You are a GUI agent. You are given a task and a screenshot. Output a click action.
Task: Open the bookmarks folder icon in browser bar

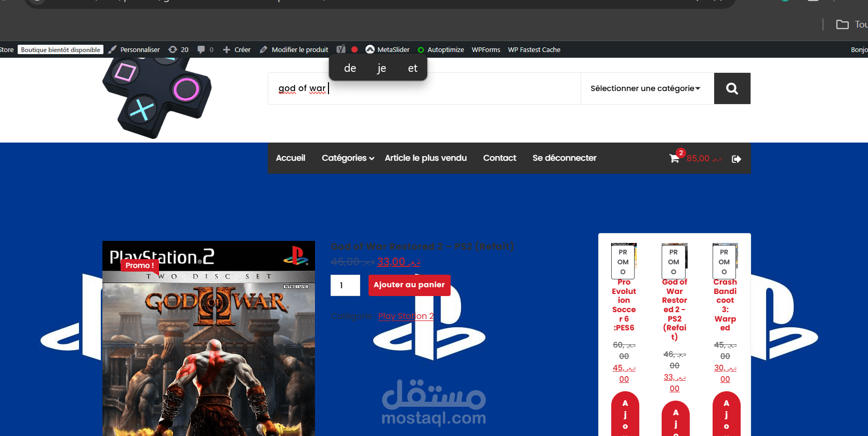click(x=842, y=24)
